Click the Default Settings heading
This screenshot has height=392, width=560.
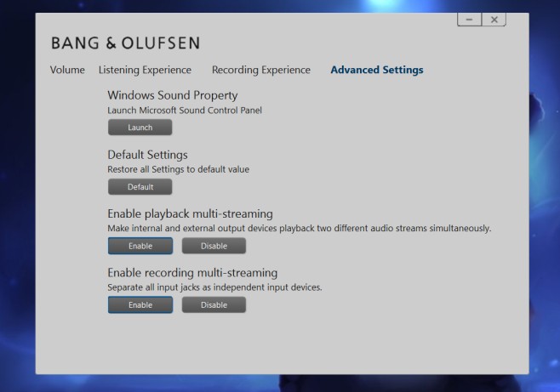[x=147, y=155]
